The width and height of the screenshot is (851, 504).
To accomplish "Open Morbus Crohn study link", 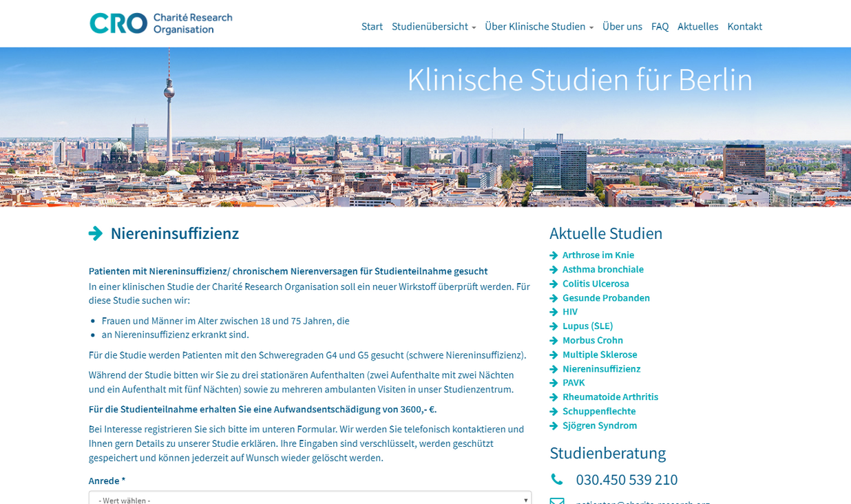I will click(x=593, y=341).
